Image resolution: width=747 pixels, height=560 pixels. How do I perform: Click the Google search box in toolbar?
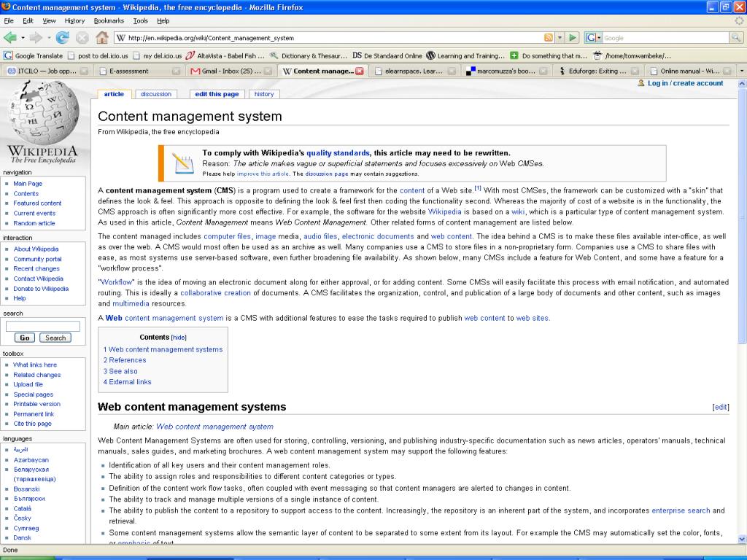665,38
